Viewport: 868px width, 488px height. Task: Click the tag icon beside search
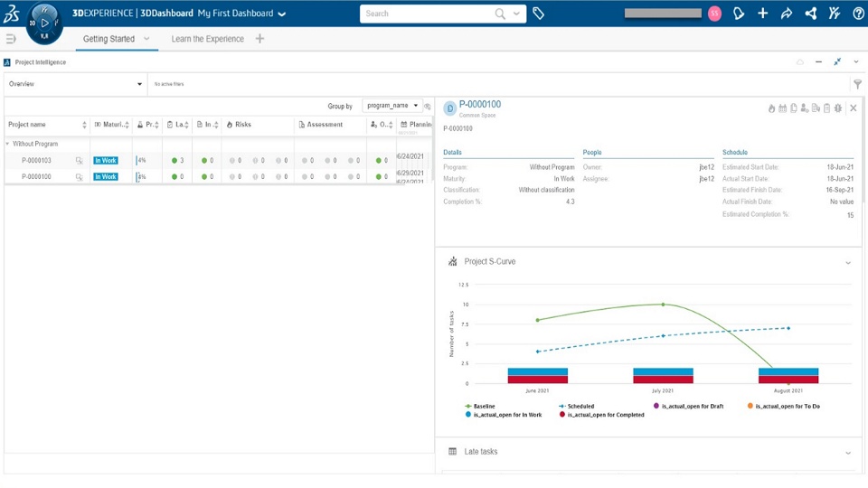coord(538,14)
